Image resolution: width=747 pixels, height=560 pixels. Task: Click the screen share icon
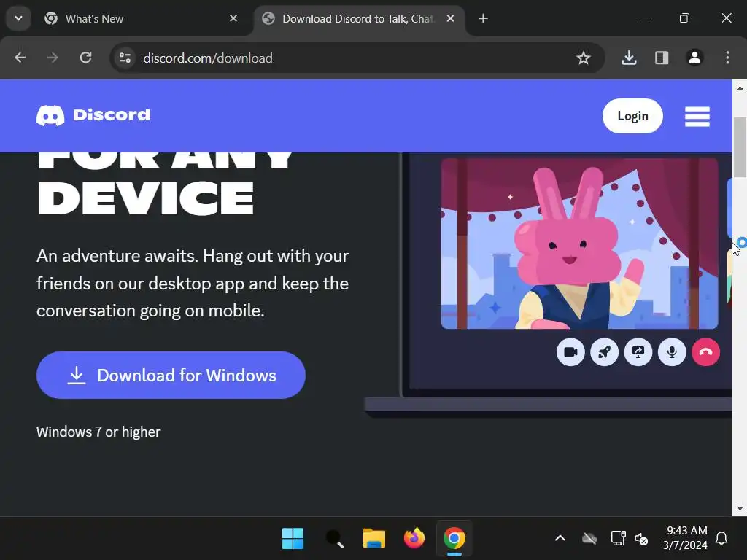(638, 352)
